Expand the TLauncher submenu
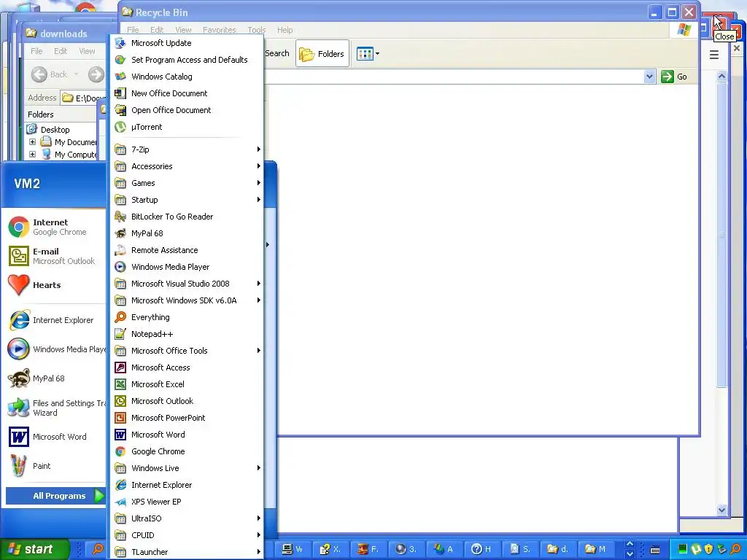Image resolution: width=747 pixels, height=560 pixels. pos(187,552)
